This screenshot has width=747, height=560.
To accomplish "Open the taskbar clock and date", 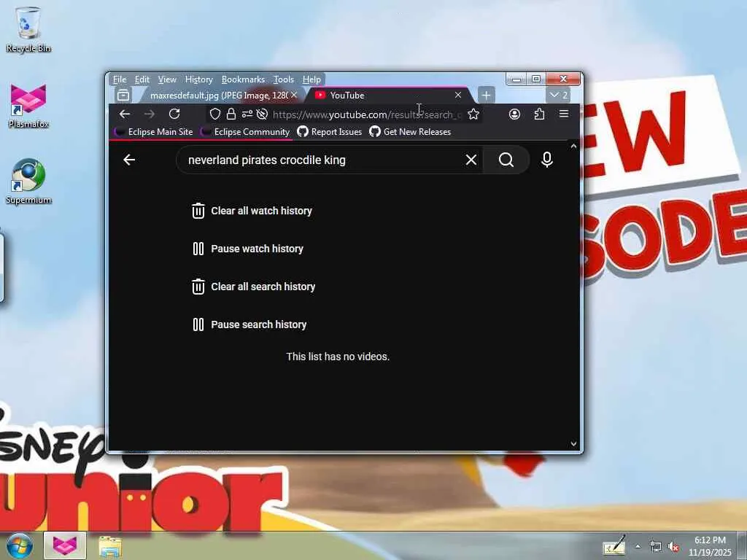I will coord(710,546).
